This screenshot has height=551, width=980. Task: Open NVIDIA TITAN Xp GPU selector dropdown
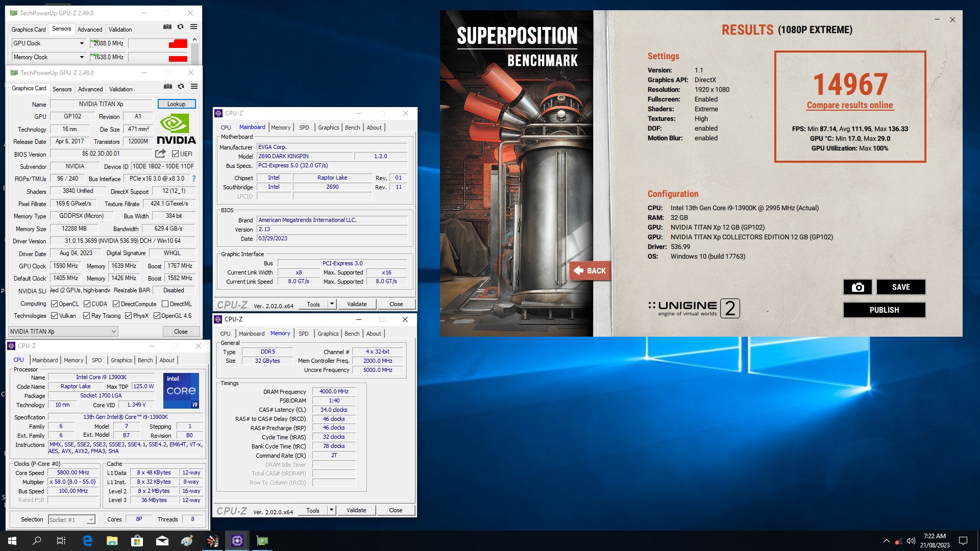pos(63,332)
